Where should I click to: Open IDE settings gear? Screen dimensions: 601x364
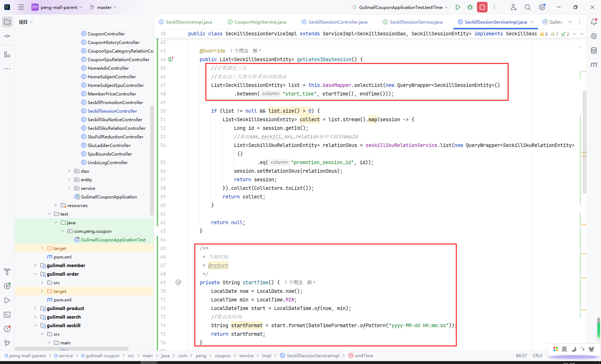(542, 7)
